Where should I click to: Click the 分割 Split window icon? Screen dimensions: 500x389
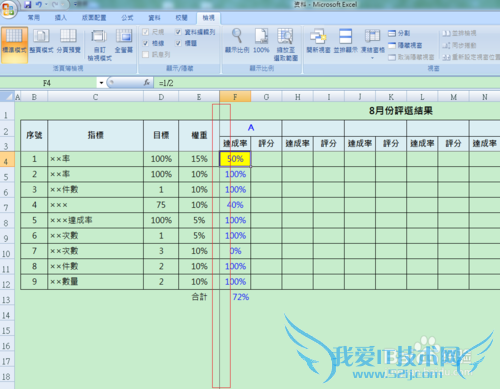(399, 33)
